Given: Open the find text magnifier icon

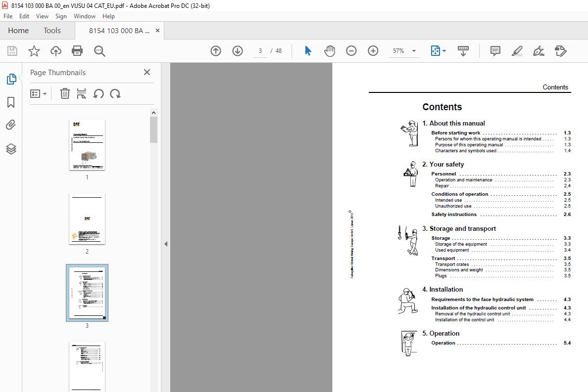Looking at the screenshot, I should [x=99, y=51].
